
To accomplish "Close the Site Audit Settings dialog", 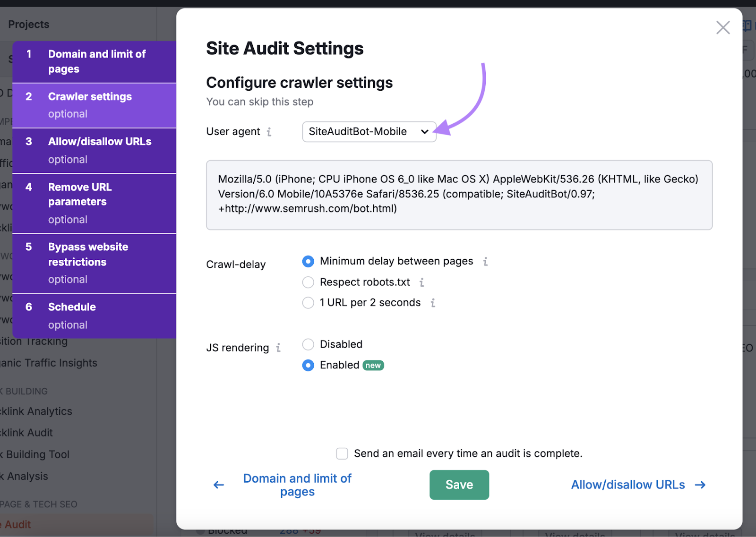I will tap(722, 28).
